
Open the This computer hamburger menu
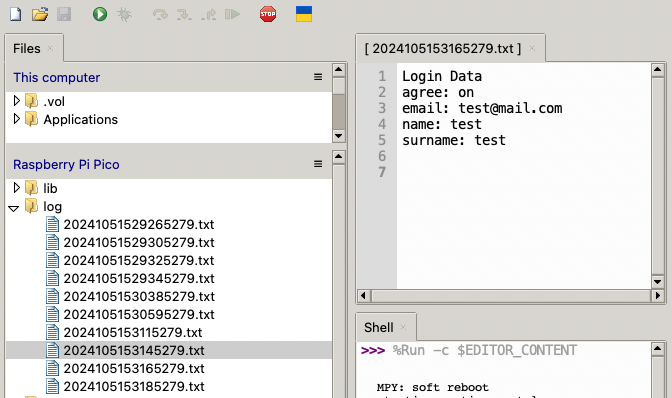point(318,77)
